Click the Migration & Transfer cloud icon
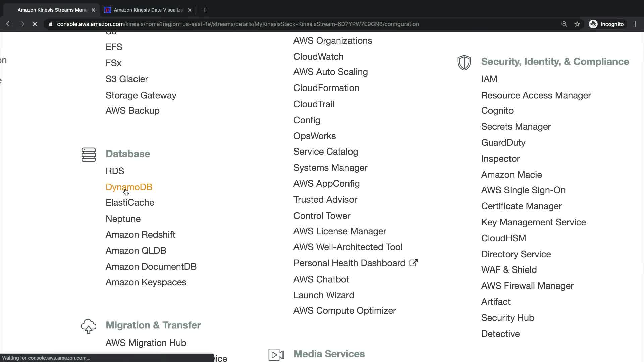Viewport: 644px width, 362px height. tap(89, 326)
